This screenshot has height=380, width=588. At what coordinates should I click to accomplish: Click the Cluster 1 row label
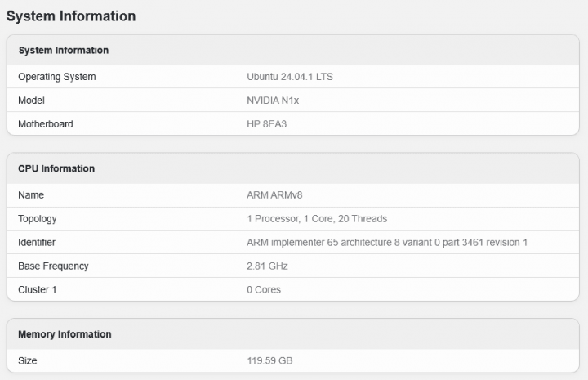tap(37, 289)
